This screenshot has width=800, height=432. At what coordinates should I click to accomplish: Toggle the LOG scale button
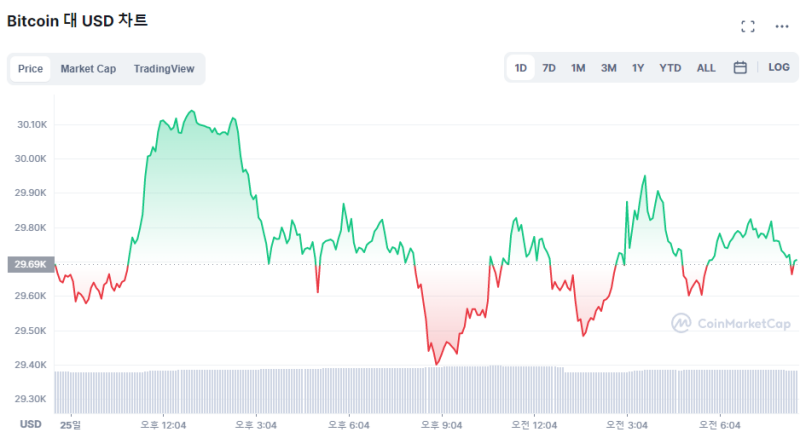pos(779,68)
